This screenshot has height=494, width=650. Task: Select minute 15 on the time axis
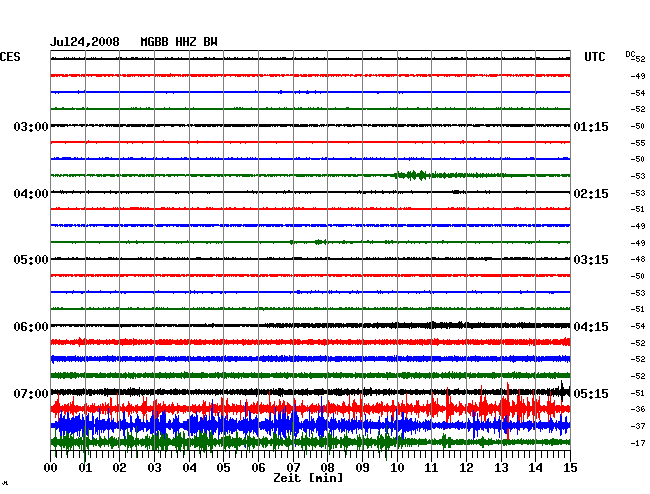click(x=570, y=467)
